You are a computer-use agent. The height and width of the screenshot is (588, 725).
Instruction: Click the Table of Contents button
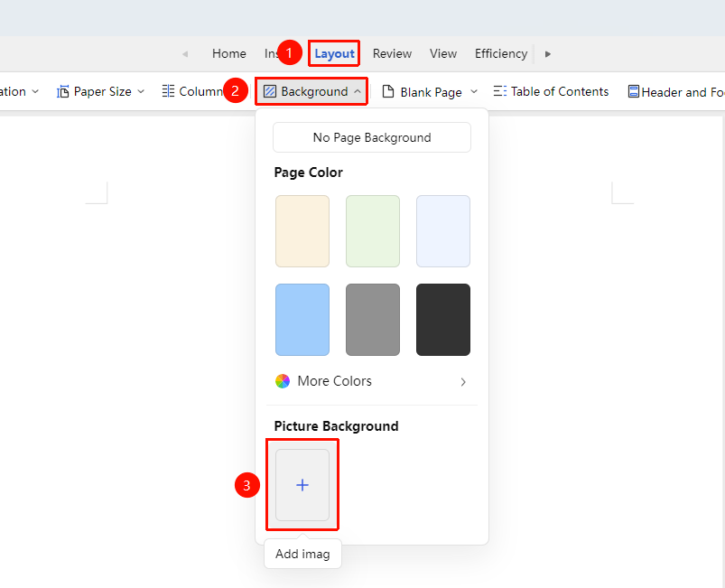coord(551,91)
